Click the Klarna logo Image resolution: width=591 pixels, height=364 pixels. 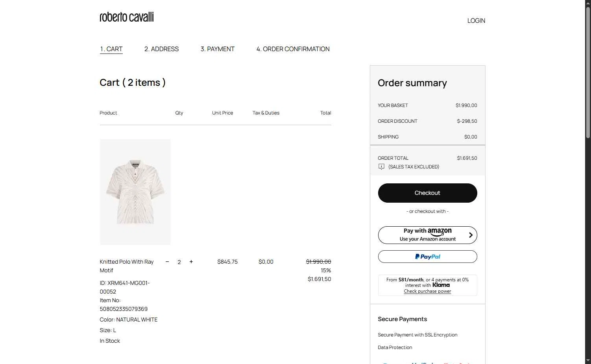441,285
